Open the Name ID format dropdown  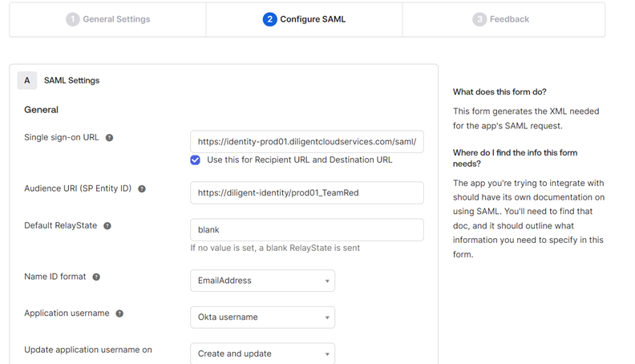pyautogui.click(x=262, y=281)
